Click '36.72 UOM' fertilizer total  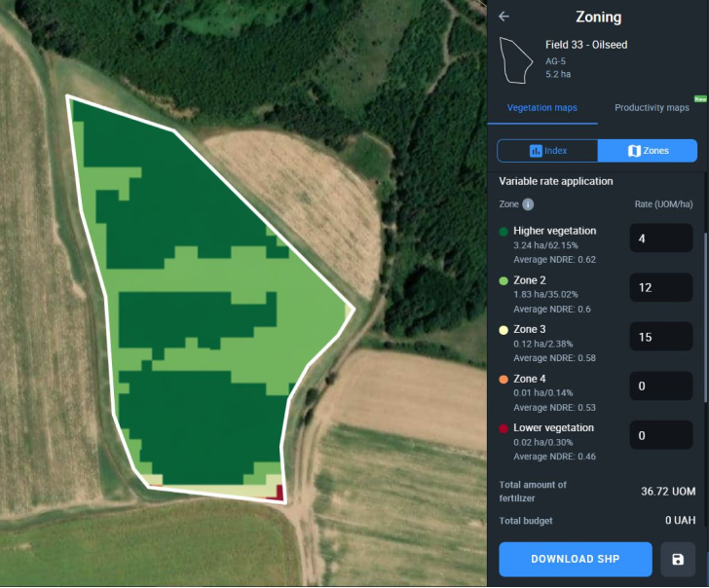[x=668, y=492]
